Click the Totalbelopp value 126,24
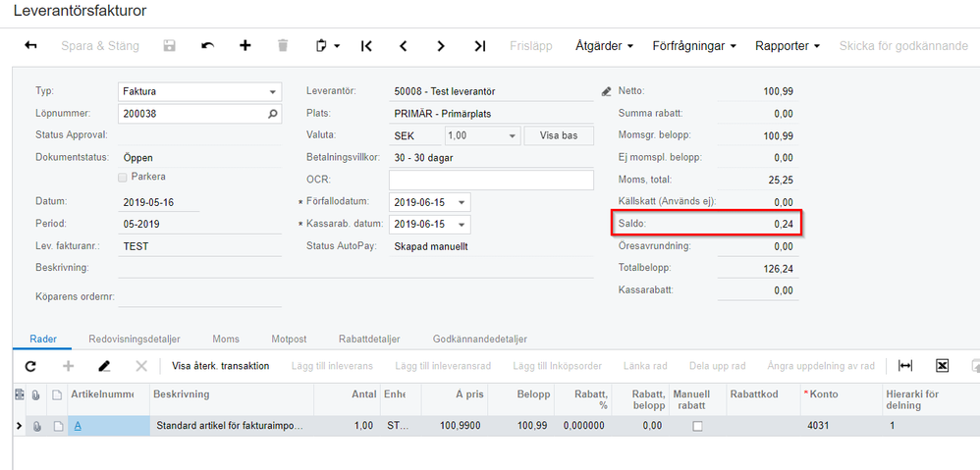The width and height of the screenshot is (980, 470). tap(778, 269)
